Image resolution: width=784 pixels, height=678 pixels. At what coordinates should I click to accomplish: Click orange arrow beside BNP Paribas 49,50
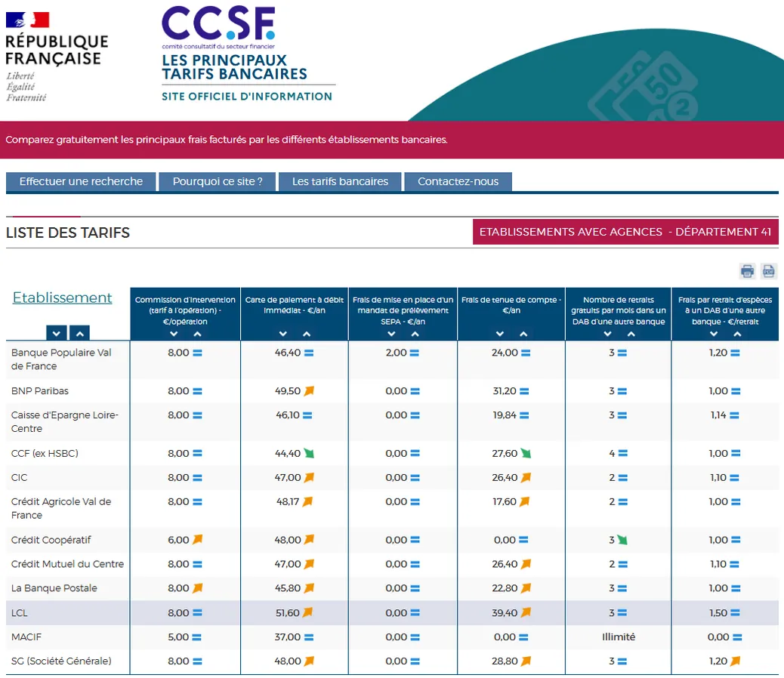click(309, 390)
